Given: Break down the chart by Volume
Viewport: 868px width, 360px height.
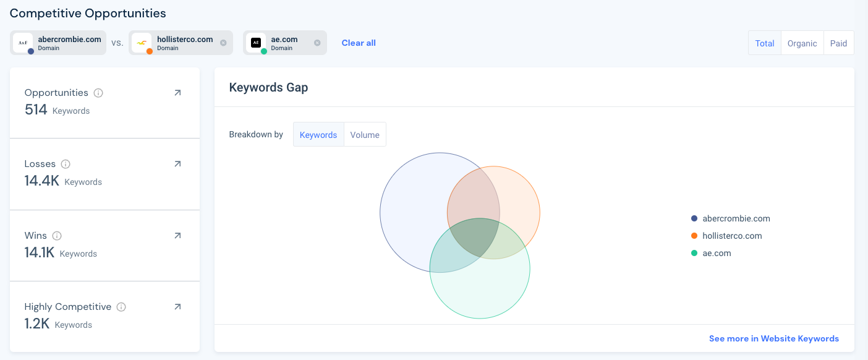Looking at the screenshot, I should tap(365, 135).
